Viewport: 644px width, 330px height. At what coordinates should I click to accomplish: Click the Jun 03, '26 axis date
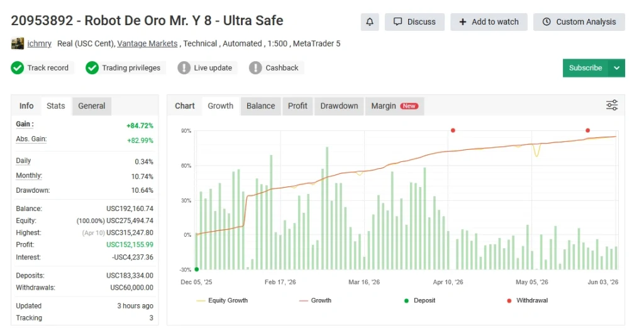(603, 282)
